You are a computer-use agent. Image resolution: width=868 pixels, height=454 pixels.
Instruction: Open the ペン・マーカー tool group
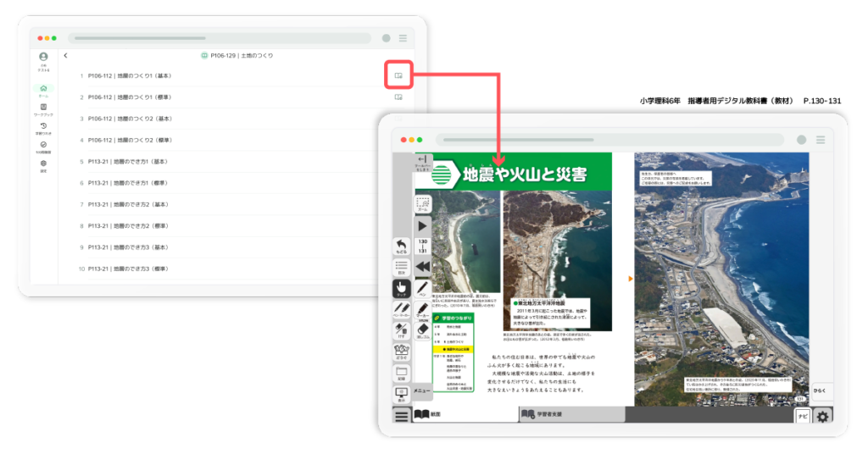[401, 309]
